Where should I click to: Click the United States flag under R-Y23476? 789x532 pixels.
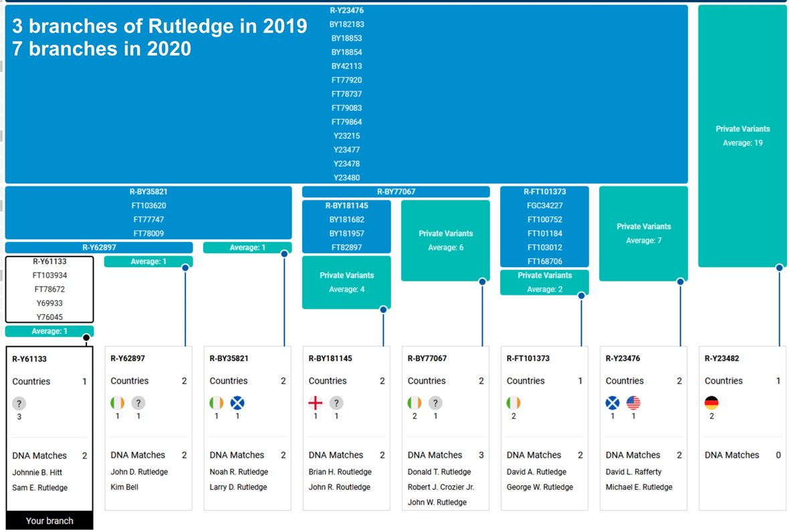pyautogui.click(x=633, y=403)
